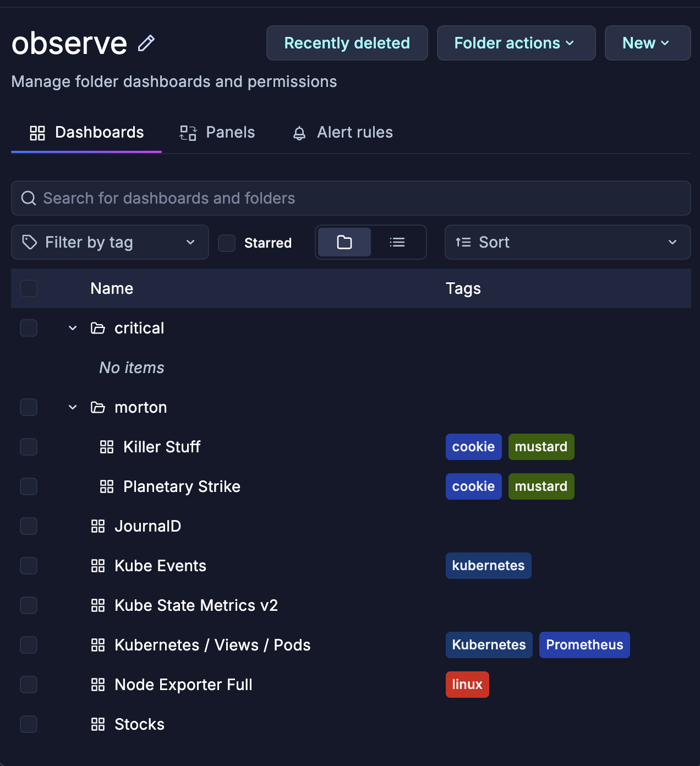The image size is (700, 766).
Task: Select the JournalD row checkbox
Action: point(29,526)
